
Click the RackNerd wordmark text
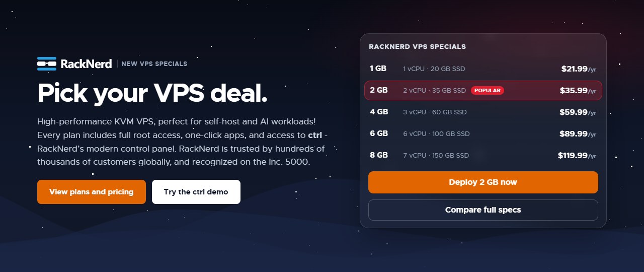(86, 64)
